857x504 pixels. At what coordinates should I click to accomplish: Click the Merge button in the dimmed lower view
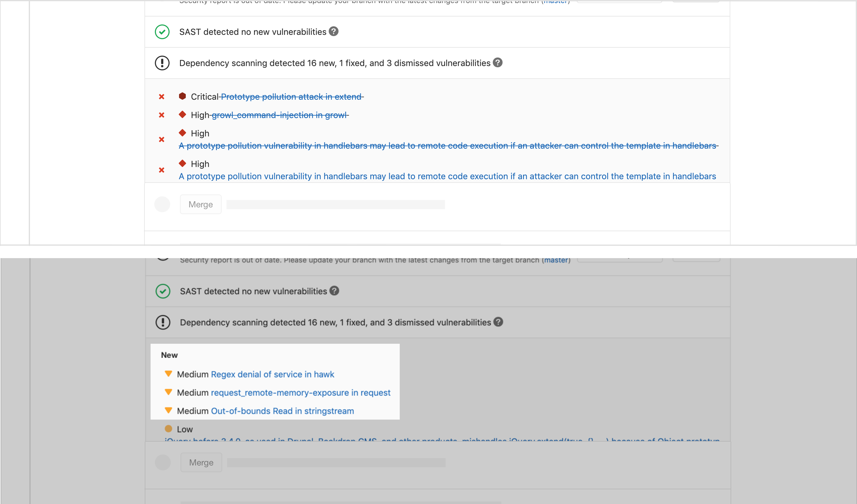coord(201,462)
